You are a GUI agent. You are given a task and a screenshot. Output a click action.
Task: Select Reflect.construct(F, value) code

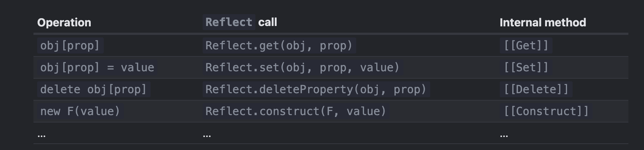(x=296, y=111)
